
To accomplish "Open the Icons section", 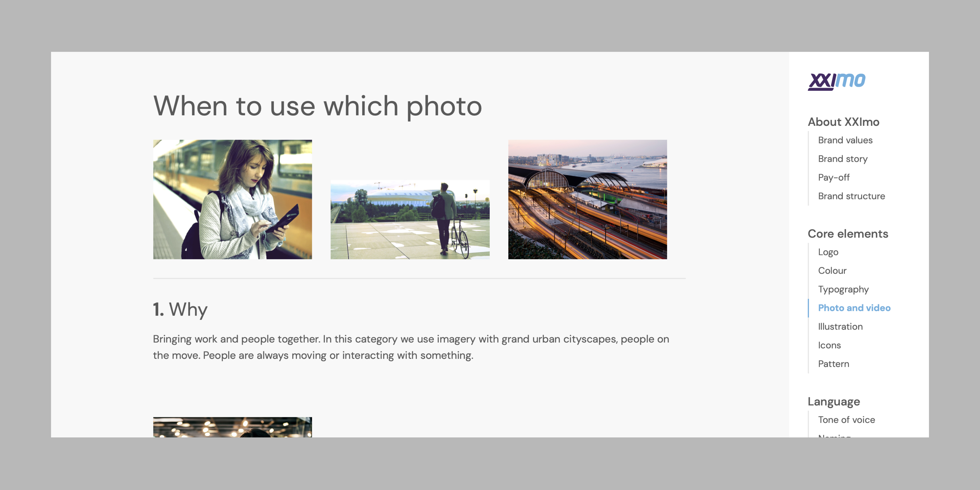I will [x=829, y=345].
